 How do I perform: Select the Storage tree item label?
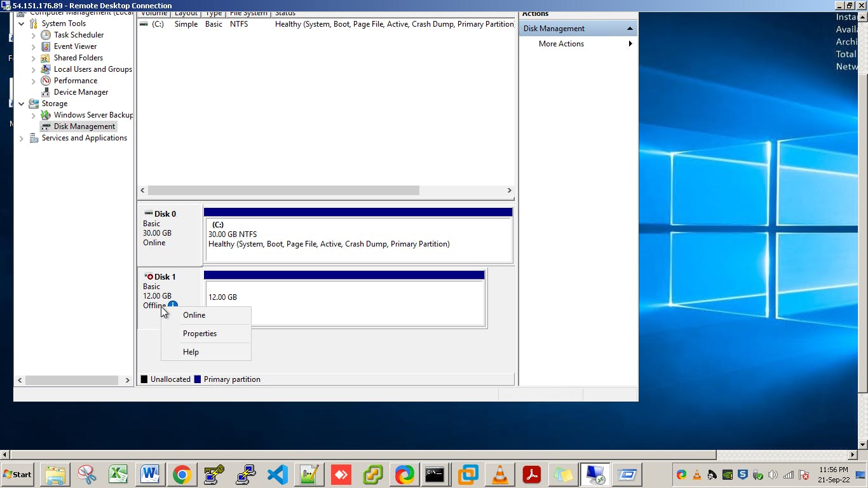(55, 104)
